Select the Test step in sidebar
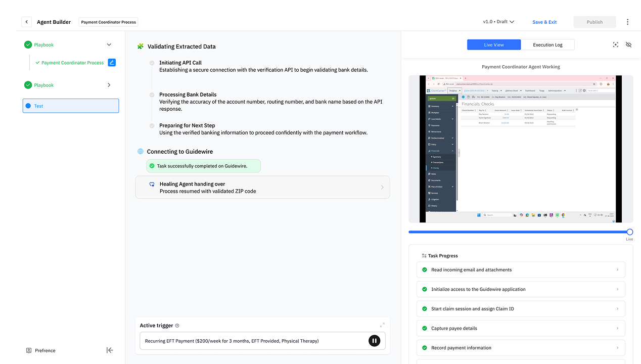The height and width of the screenshot is (364, 641). pyautogui.click(x=71, y=106)
